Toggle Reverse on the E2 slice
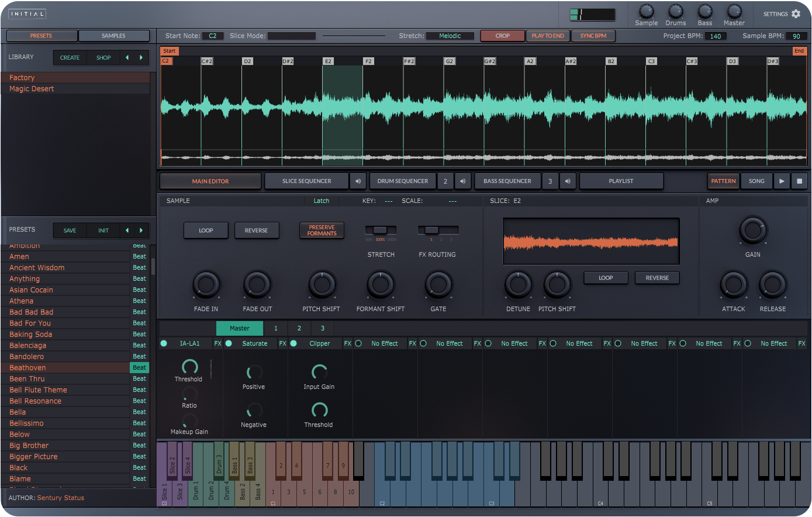This screenshot has width=812, height=517. (x=657, y=277)
